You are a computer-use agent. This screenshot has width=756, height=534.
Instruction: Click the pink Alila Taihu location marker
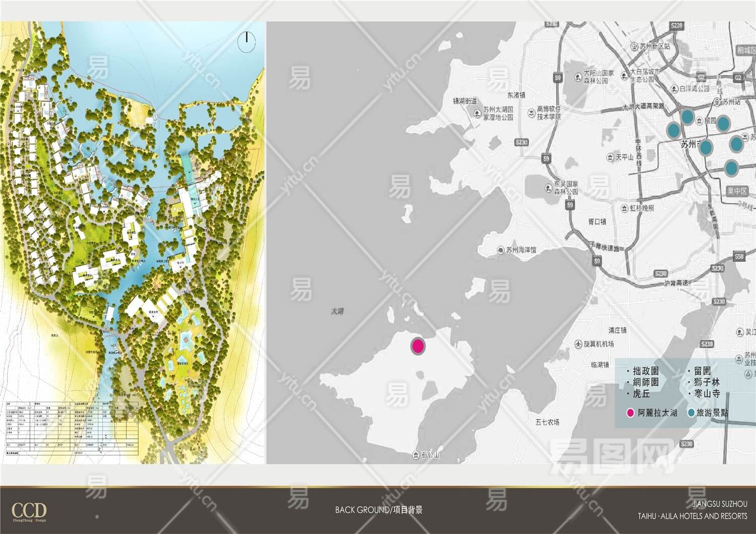418,346
